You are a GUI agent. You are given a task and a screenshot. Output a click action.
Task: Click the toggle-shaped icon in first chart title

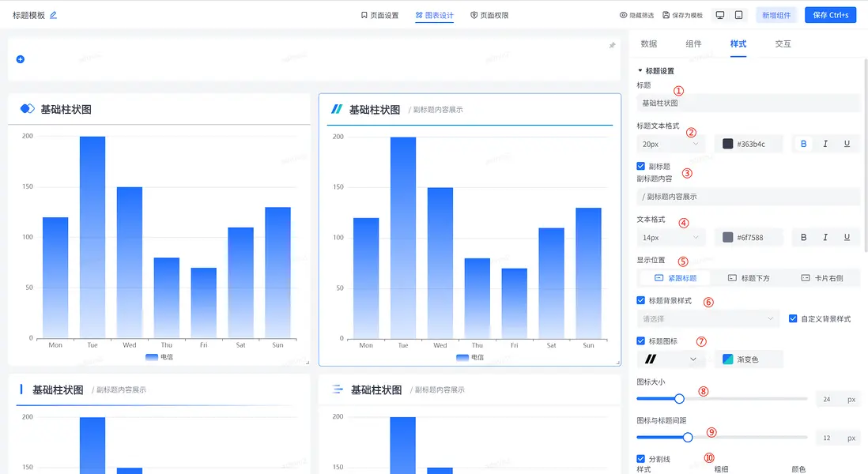(27, 109)
